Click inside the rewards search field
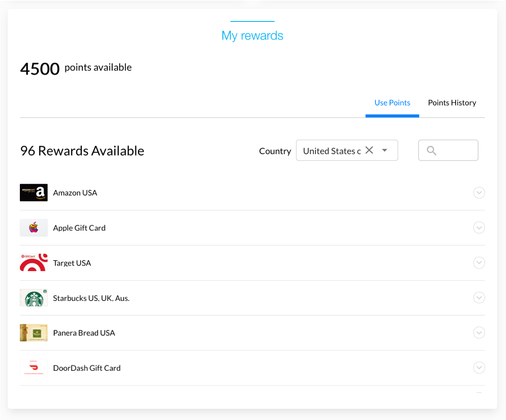 448,150
